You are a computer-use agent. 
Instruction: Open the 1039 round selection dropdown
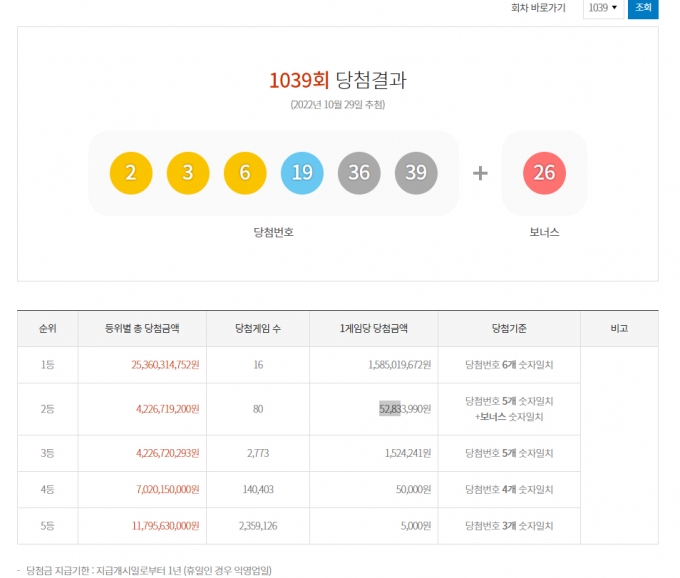pos(603,8)
